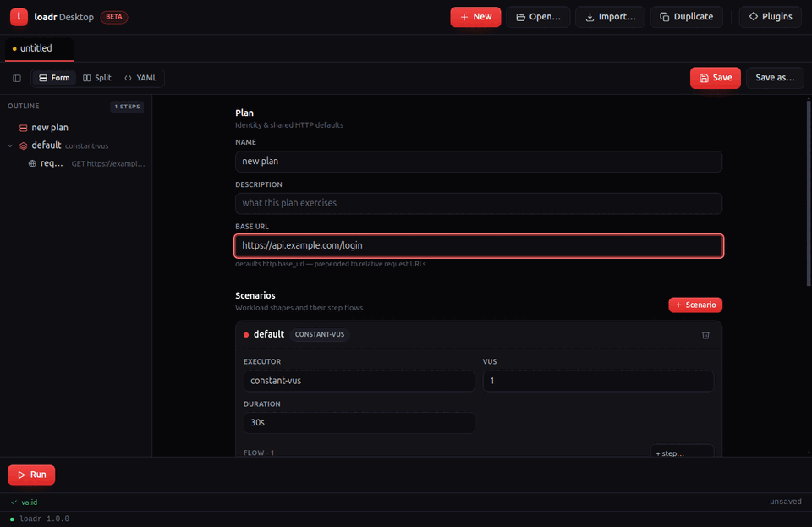
Task: Click the 1 STEPS badge
Action: [127, 107]
